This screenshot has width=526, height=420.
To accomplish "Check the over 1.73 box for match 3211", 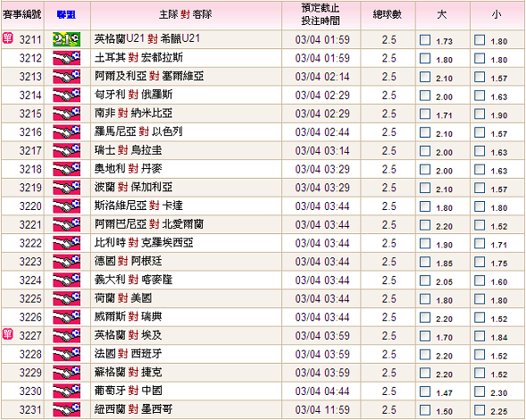I will [x=425, y=40].
